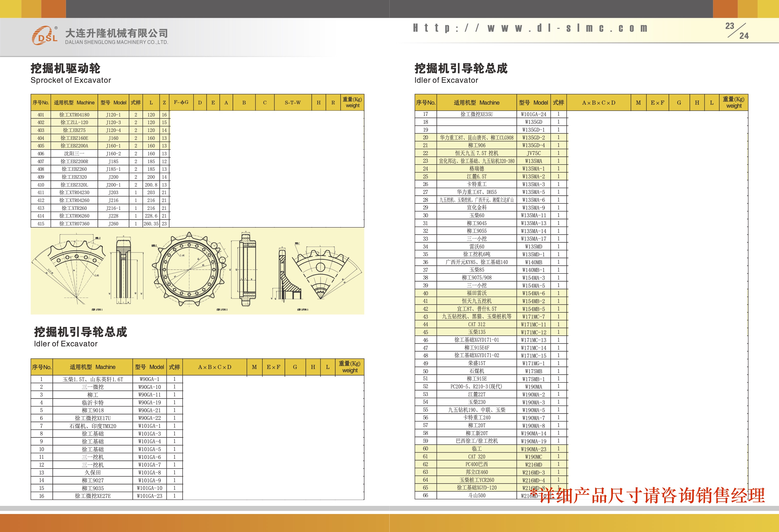The image size is (779, 532).
Task: Select the 'Sprocket of Excavator' subtitle
Action: pyautogui.click(x=71, y=80)
